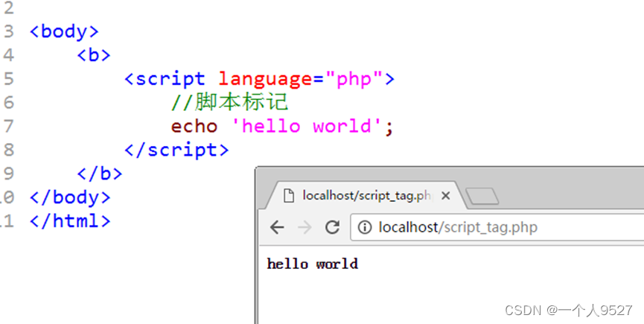Select the localhost/script_tag.php tab
This screenshot has width=644, height=324.
click(x=366, y=195)
